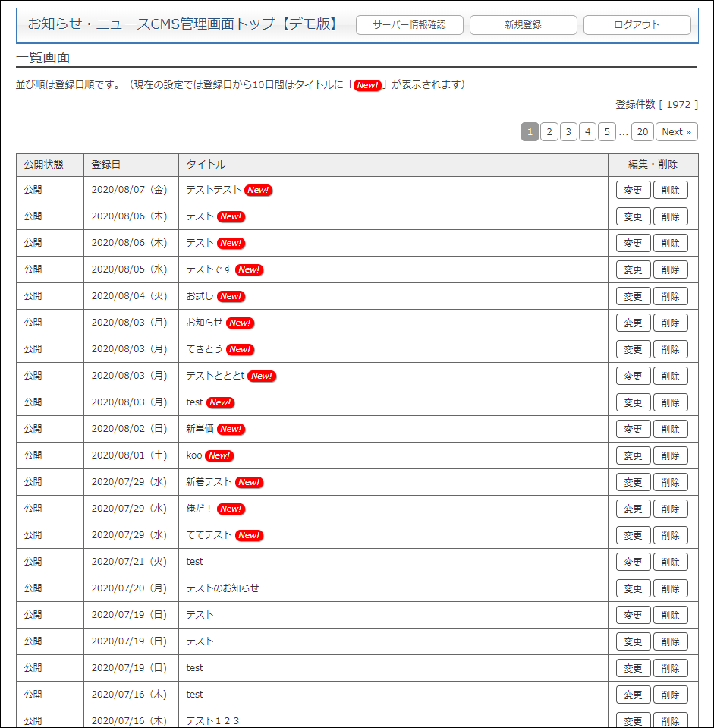Screen dimensions: 714x728
Task: Delete the てててスト entry via 削除
Action: [x=671, y=535]
